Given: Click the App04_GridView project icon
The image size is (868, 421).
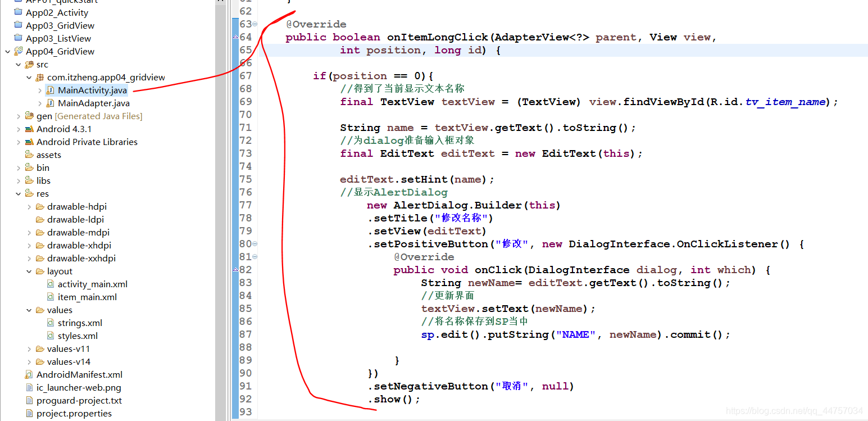Looking at the screenshot, I should click(19, 51).
